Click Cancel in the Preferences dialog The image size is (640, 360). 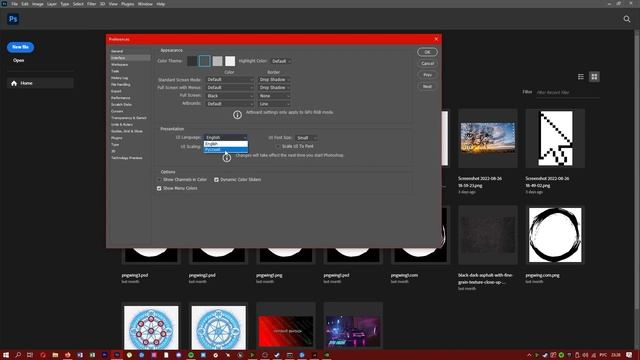point(427,63)
